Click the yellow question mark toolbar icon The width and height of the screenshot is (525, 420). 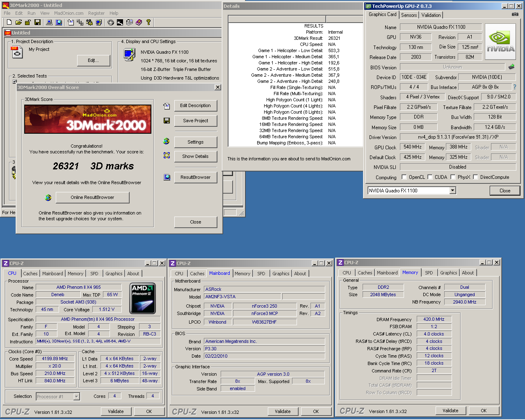coord(148,22)
